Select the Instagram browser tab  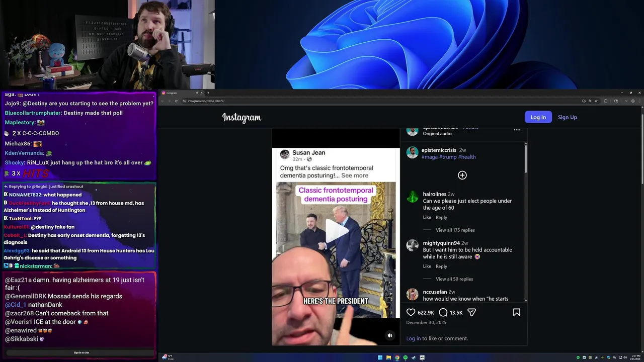[x=181, y=93]
